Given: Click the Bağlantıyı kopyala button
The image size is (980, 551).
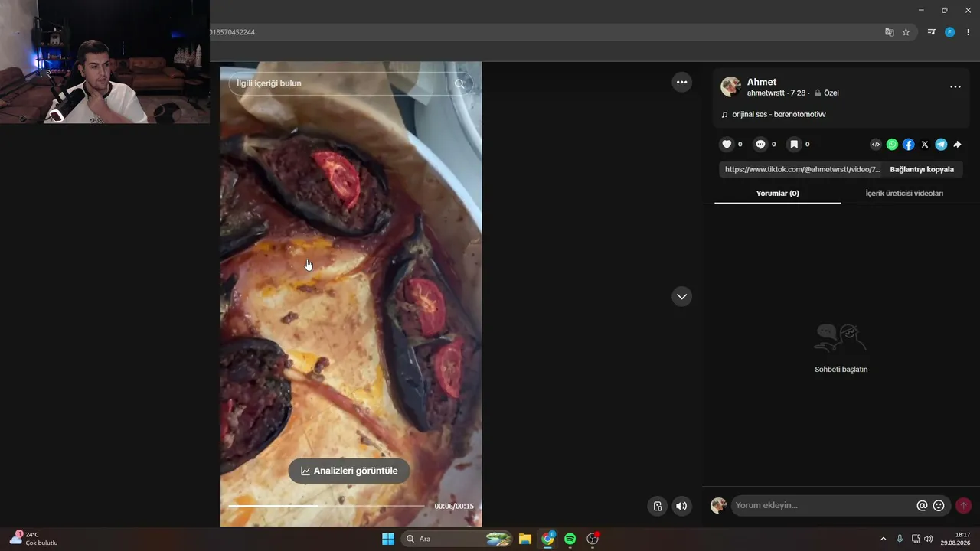Looking at the screenshot, I should 922,169.
